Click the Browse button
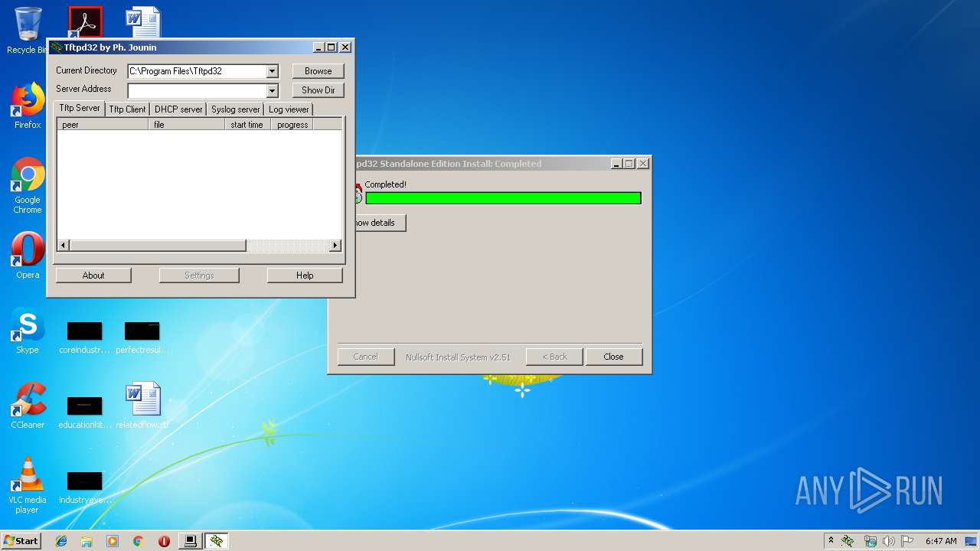Screen dimensions: 980x551 tap(318, 71)
